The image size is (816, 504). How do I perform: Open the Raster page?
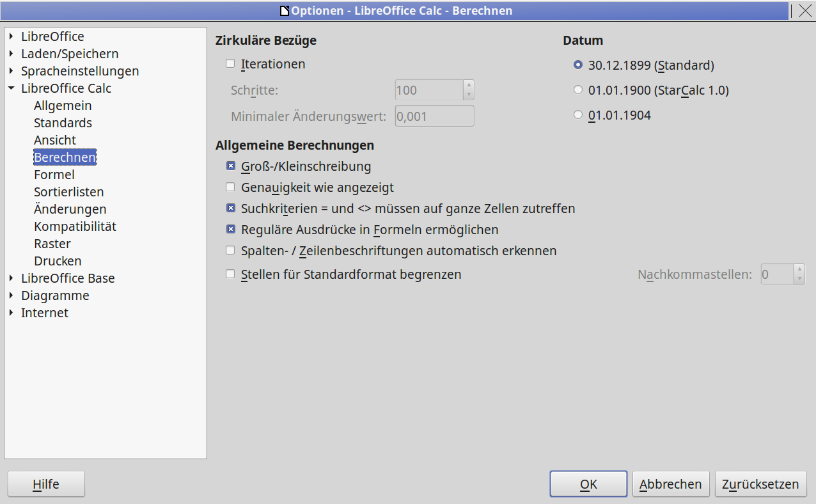pyautogui.click(x=52, y=244)
